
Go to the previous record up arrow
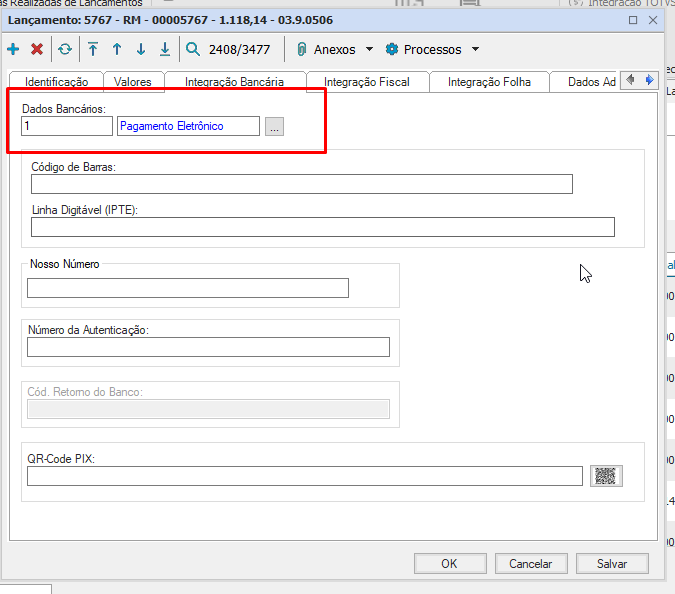[117, 49]
